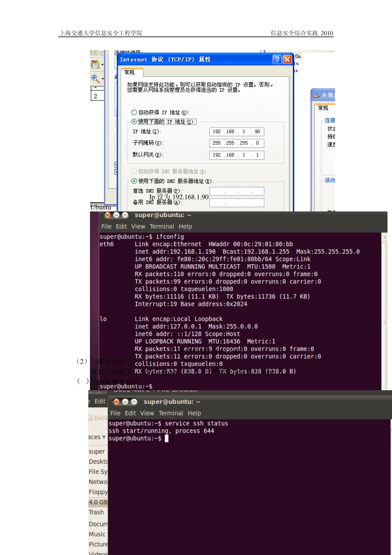Click the eth6 interface name in ifconfig output
The image size is (392, 555).
pos(107,244)
